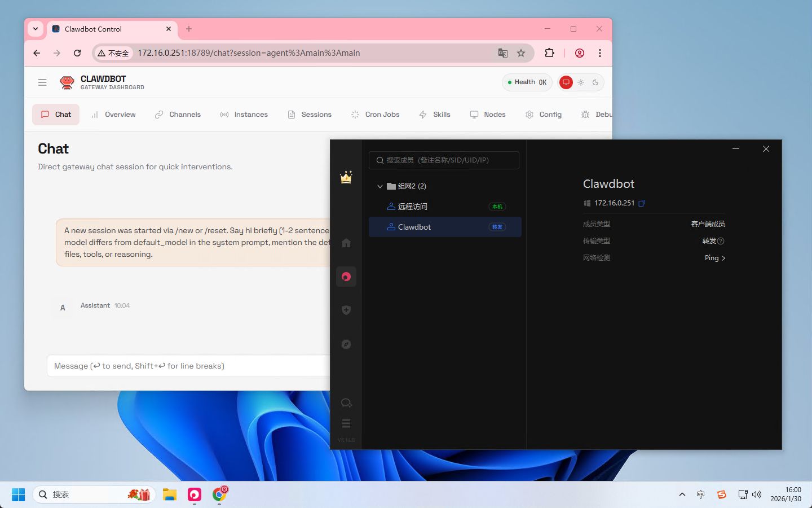
Task: Open the Instances tab
Action: [244, 115]
